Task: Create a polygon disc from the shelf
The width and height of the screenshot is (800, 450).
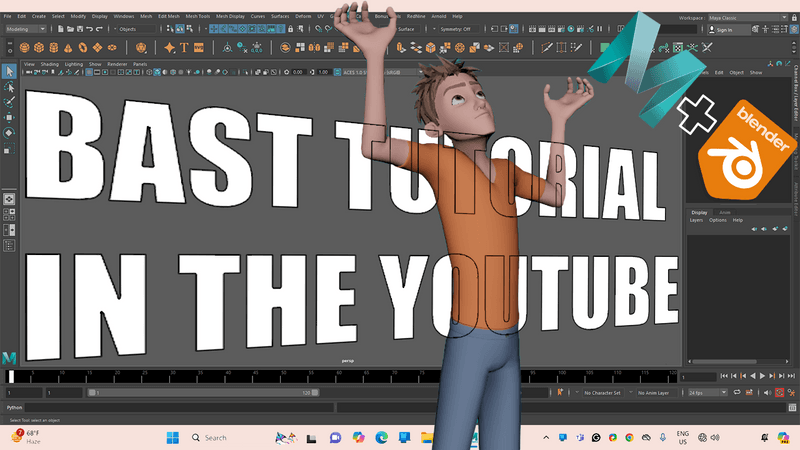Action: point(112,47)
